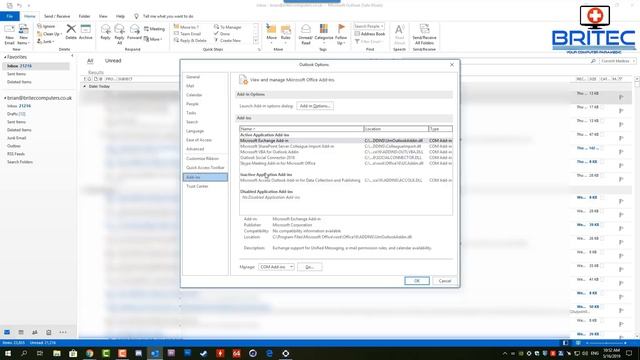Image resolution: width=640 pixels, height=360 pixels.
Task: Switch to Mail view icon in navigation bar
Action: tap(7, 332)
